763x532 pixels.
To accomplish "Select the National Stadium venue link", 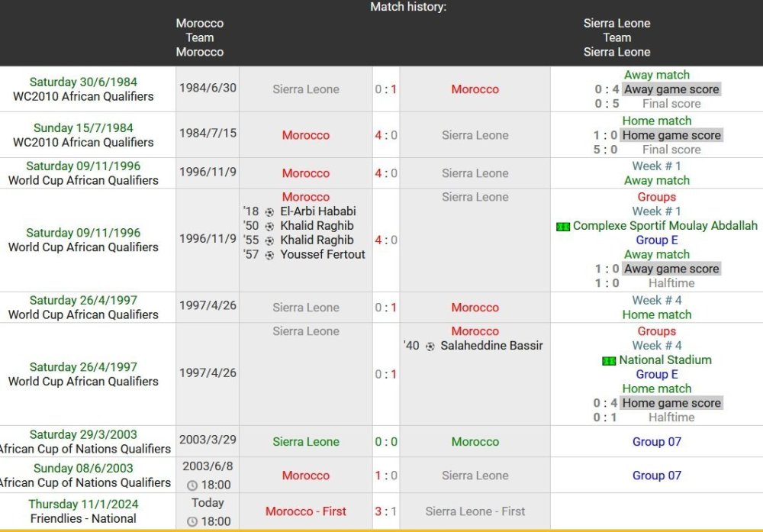I will (665, 360).
